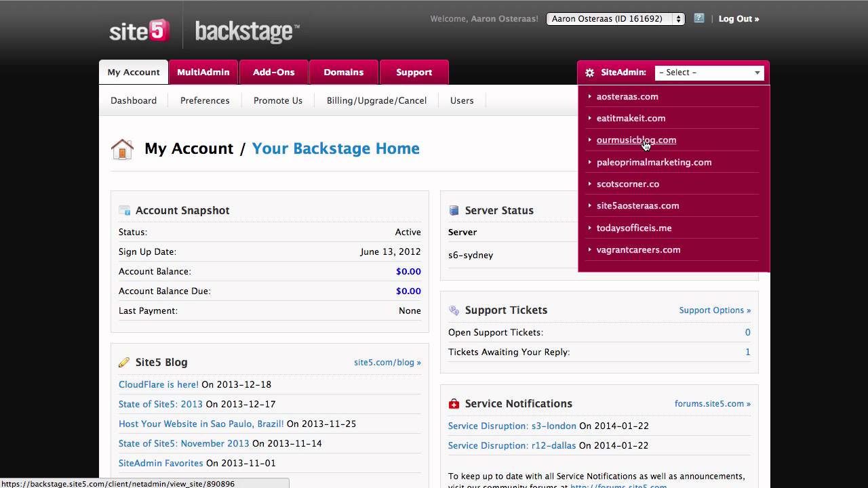Open the help icon beside Log Out
The width and height of the screenshot is (868, 488).
coord(699,18)
